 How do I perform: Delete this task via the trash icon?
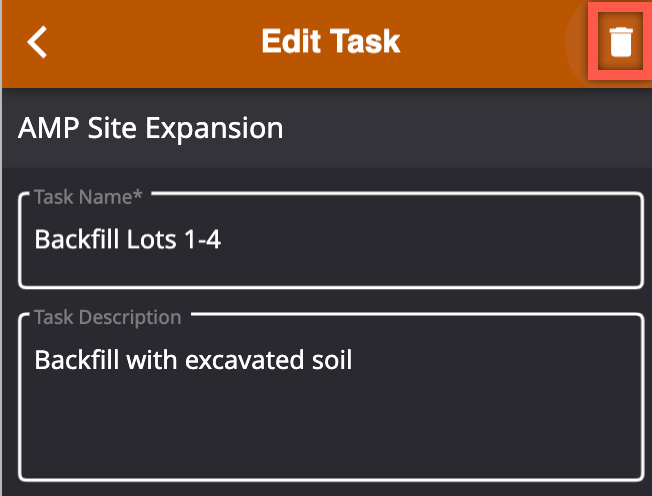(620, 42)
